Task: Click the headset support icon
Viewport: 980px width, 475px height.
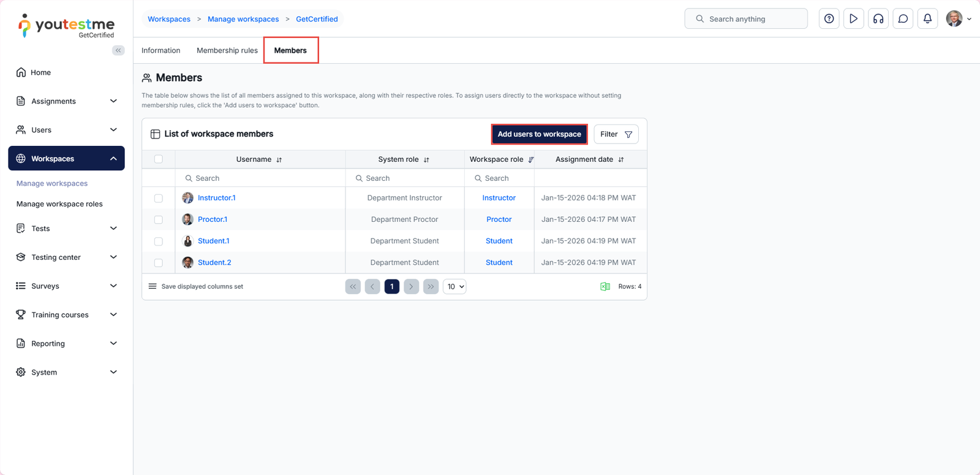Action: [x=878, y=19]
